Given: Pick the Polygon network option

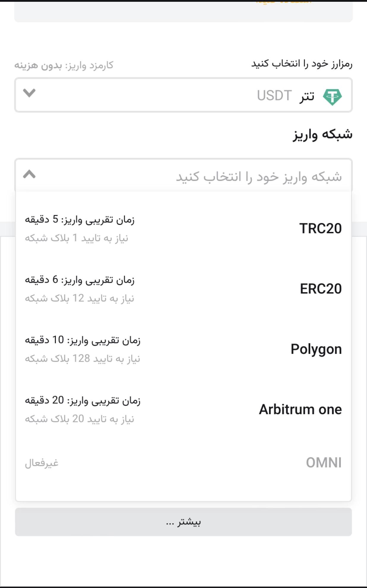Looking at the screenshot, I should [x=183, y=349].
